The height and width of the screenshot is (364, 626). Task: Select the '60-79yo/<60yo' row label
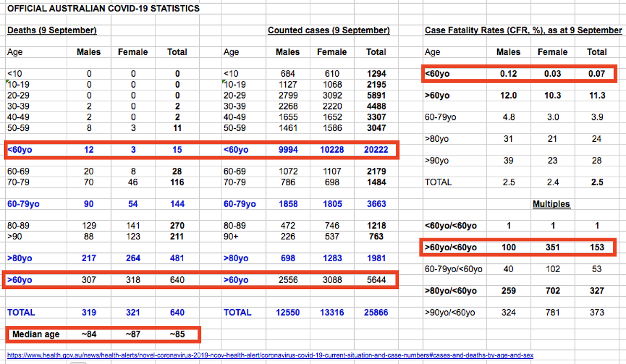(454, 269)
